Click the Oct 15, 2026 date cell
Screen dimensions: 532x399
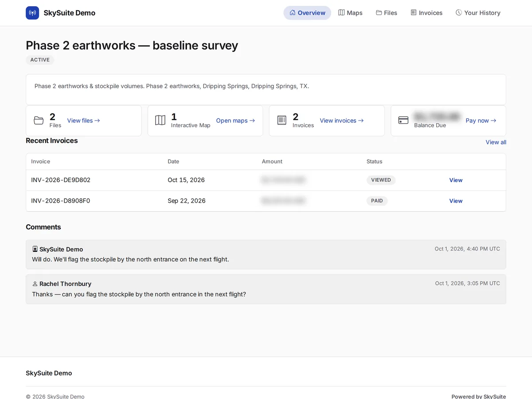(186, 180)
